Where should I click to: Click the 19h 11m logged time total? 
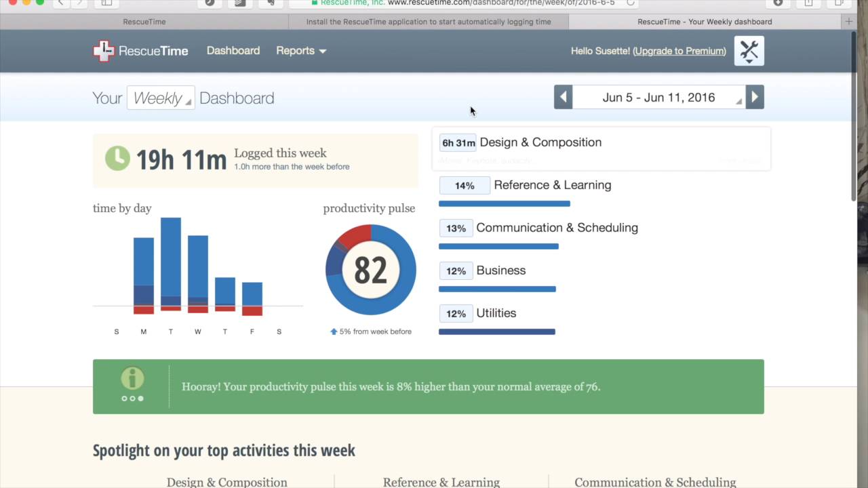(x=181, y=160)
